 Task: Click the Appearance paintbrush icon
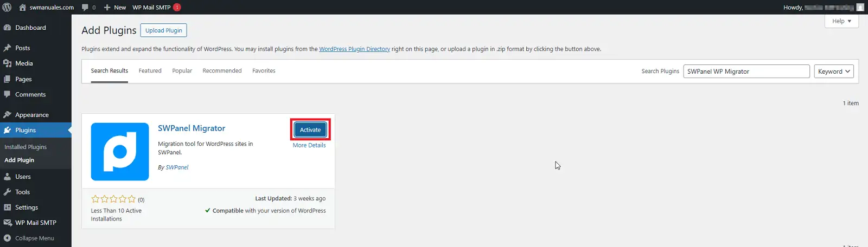click(x=7, y=115)
